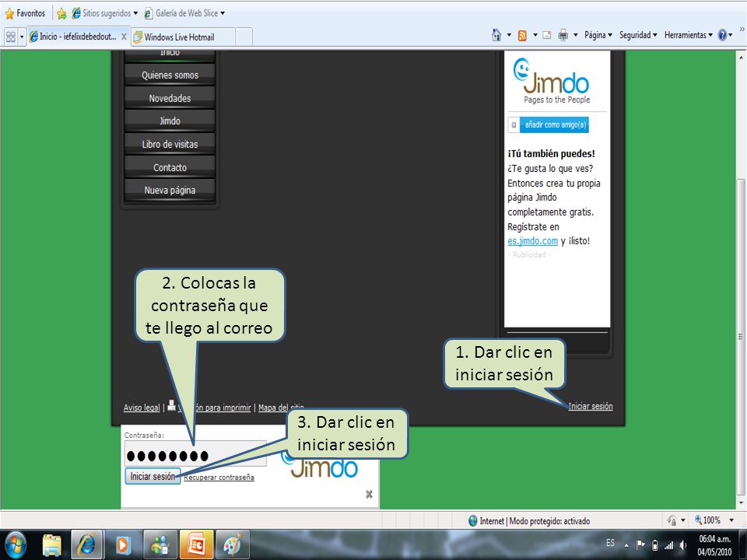Open Nueva página navigation item
The height and width of the screenshot is (560, 747).
click(x=170, y=190)
